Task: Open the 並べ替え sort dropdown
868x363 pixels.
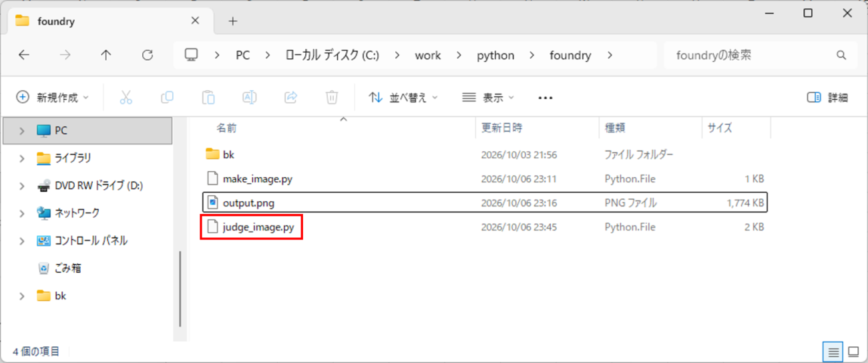Action: 403,98
